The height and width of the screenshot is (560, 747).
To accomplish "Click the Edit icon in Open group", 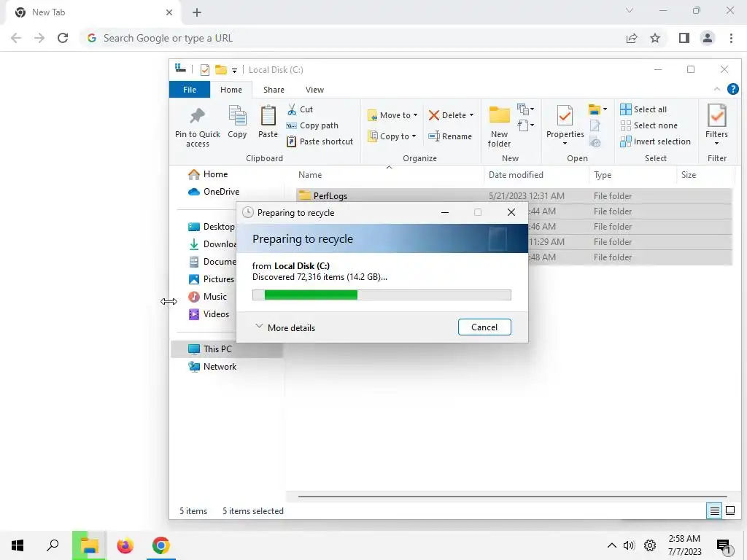I will click(x=595, y=125).
